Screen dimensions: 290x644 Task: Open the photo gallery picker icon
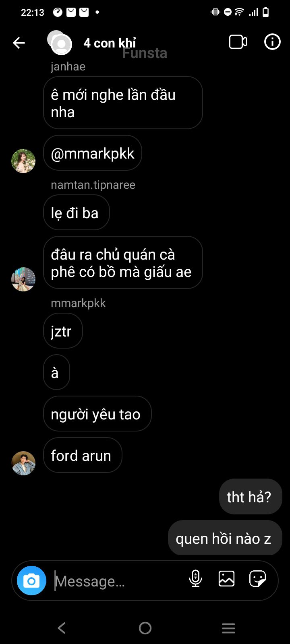(x=226, y=579)
